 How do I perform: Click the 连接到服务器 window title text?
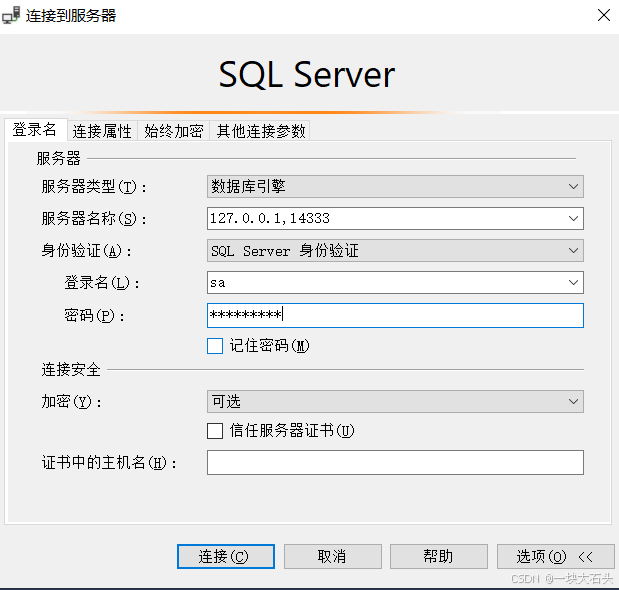point(71,16)
